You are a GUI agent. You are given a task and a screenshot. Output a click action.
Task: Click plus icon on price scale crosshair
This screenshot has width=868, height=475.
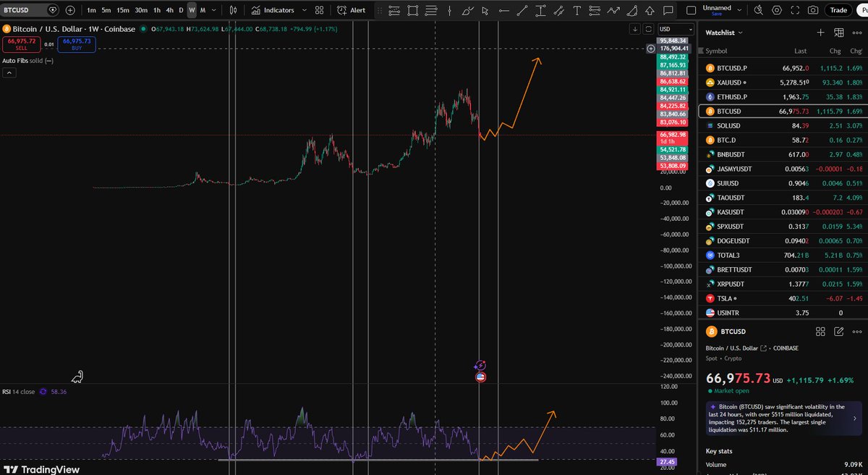[651, 49]
